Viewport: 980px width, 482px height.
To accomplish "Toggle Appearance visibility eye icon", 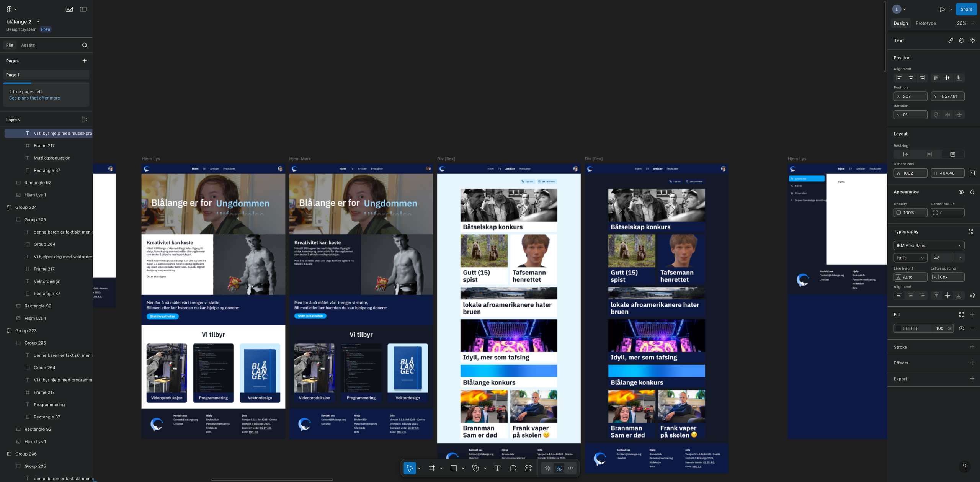I will 961,192.
